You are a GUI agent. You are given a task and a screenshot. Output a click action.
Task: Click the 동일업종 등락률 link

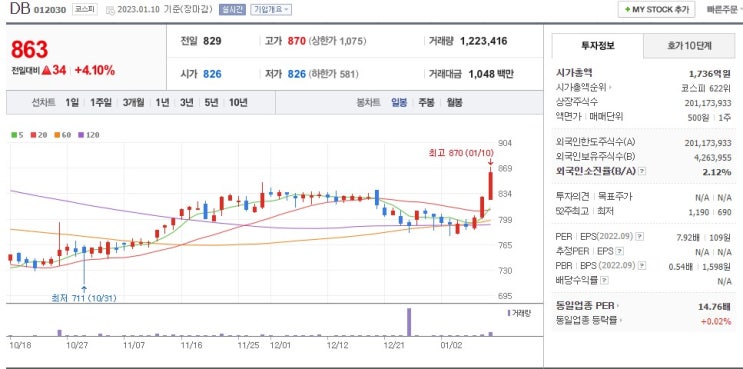(x=587, y=321)
